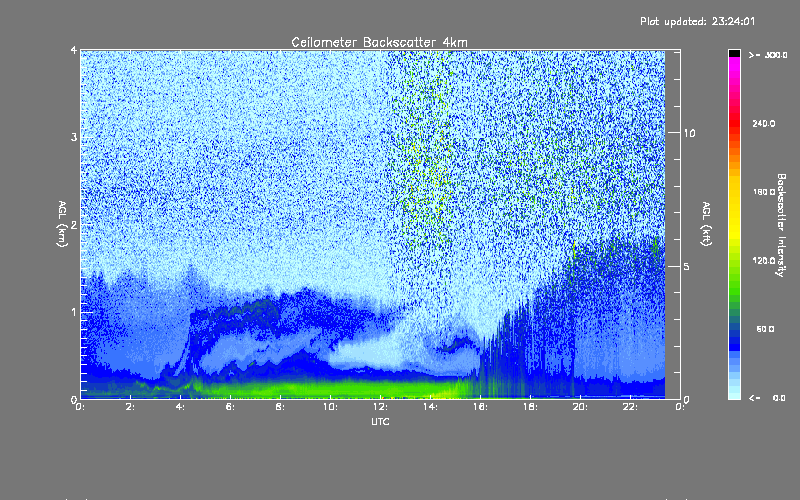Viewport: 800px width, 500px height.
Task: Click the green surface backscatter layer near 8 UTC
Action: [280, 389]
